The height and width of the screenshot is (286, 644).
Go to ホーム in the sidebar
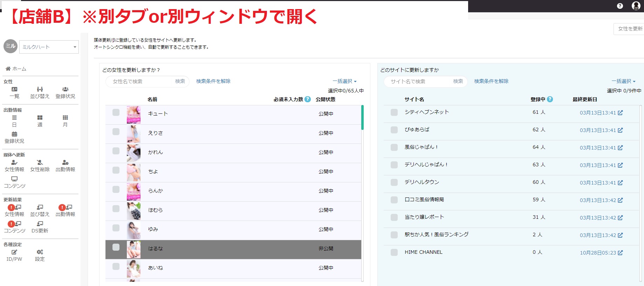tap(16, 69)
